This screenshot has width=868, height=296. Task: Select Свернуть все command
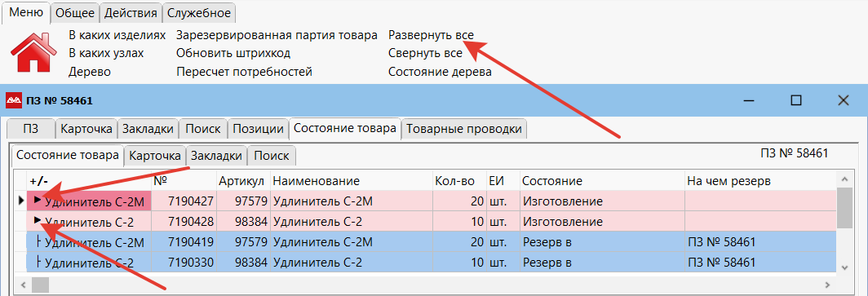tap(424, 54)
